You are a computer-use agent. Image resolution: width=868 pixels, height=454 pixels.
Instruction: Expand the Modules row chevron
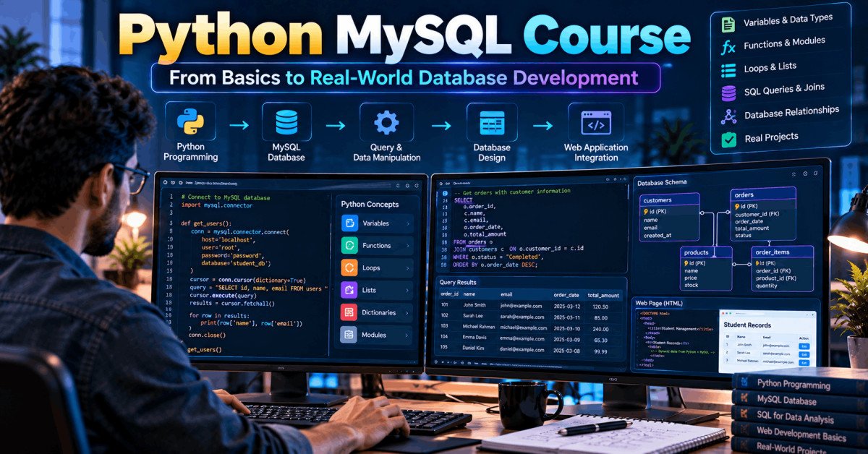coord(408,335)
